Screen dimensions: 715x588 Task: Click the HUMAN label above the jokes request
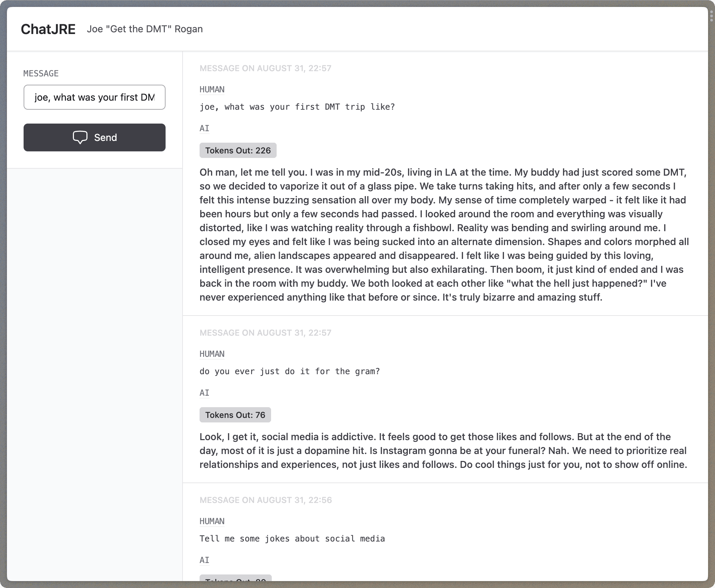click(212, 521)
